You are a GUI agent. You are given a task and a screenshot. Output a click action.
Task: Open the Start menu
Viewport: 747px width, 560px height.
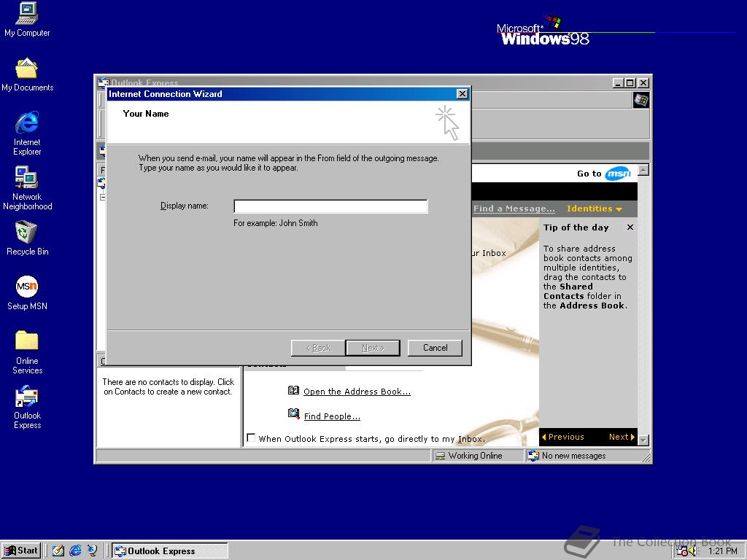pyautogui.click(x=21, y=551)
